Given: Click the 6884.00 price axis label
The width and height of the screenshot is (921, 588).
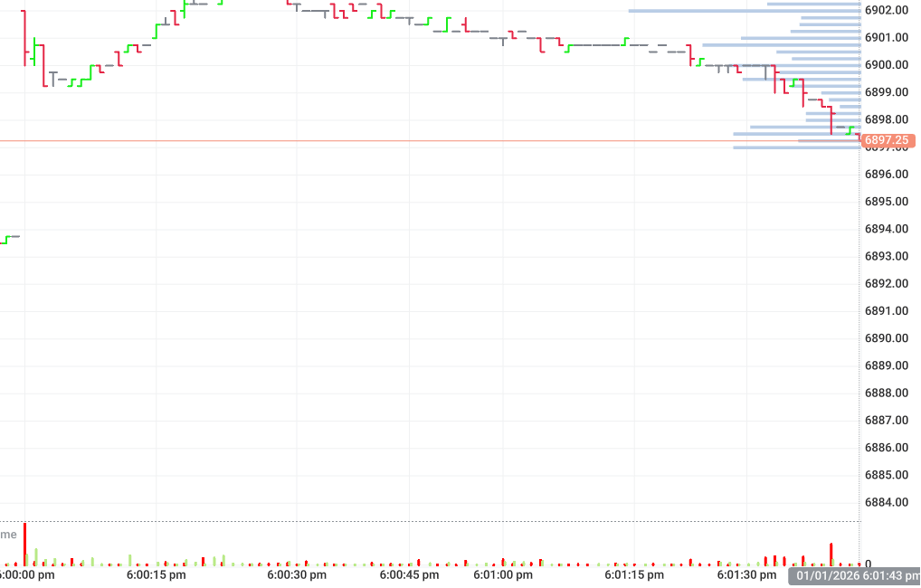Looking at the screenshot, I should click(887, 502).
